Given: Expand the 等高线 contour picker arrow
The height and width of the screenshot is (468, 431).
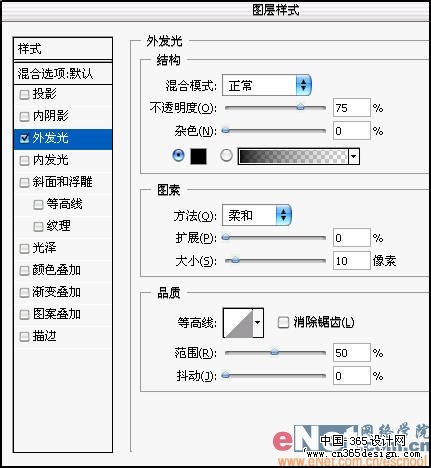Looking at the screenshot, I should point(258,323).
